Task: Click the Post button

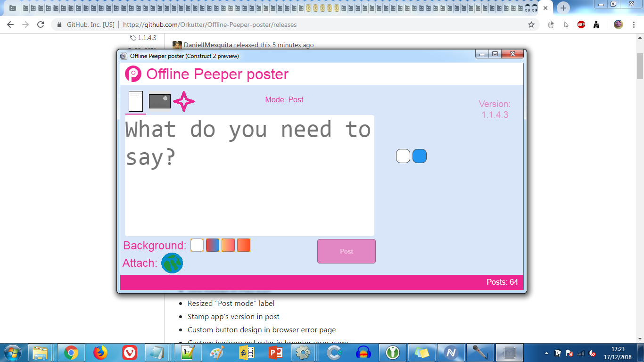Action: 347,251
